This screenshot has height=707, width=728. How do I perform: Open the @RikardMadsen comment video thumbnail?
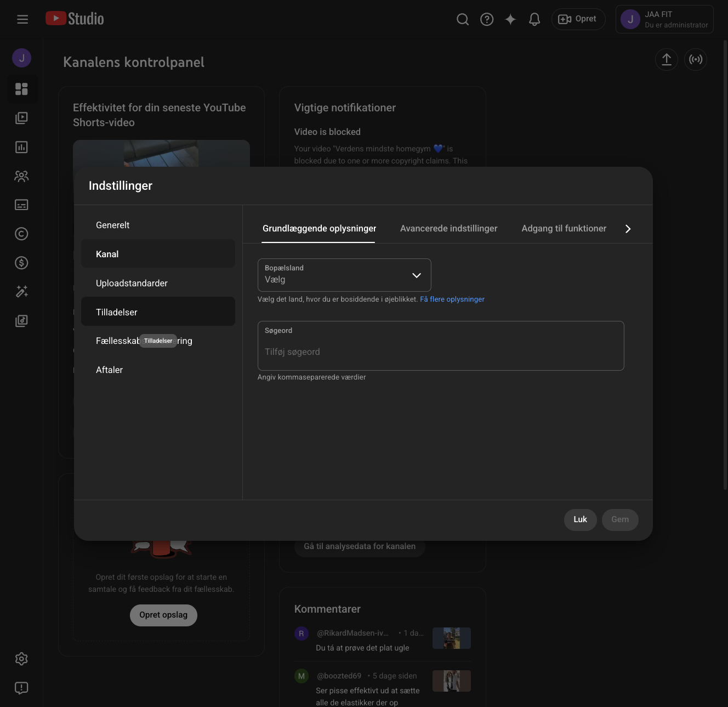tap(452, 638)
